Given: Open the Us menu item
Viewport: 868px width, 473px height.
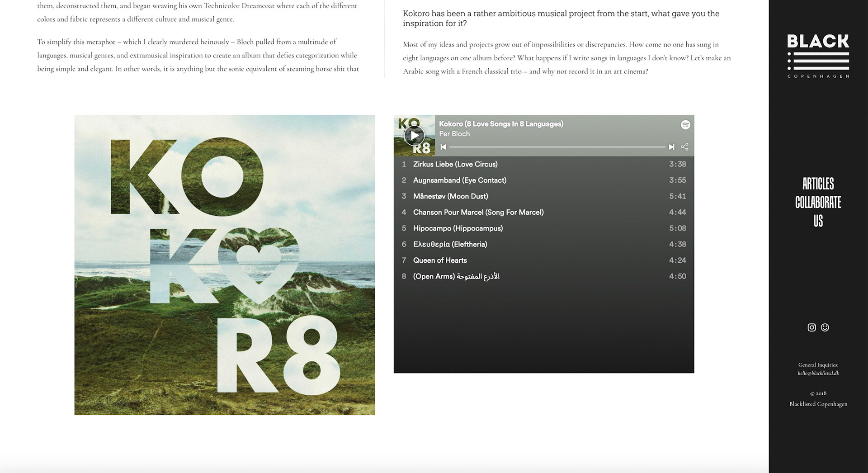Looking at the screenshot, I should coord(818,221).
